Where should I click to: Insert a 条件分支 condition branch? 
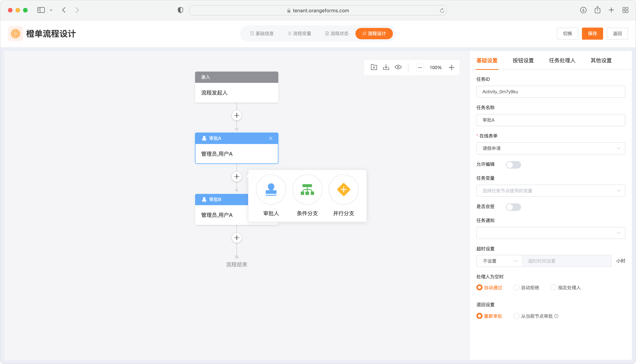click(307, 190)
